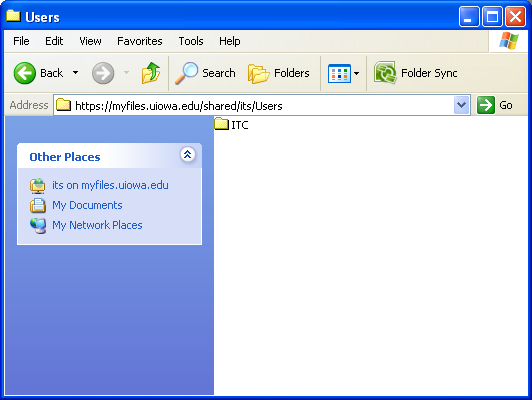Open its on myfiles.uiowa.edu link
The width and height of the screenshot is (532, 400).
click(x=110, y=185)
